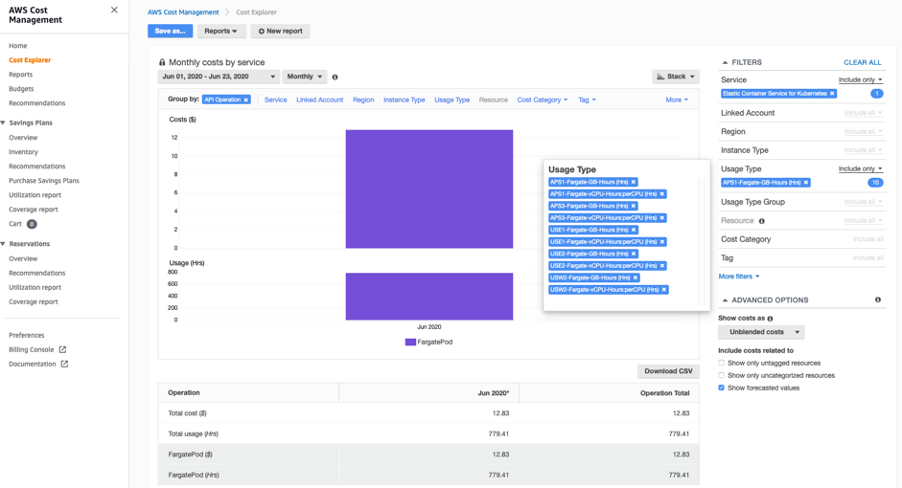Open Home in the sidebar

(18, 45)
